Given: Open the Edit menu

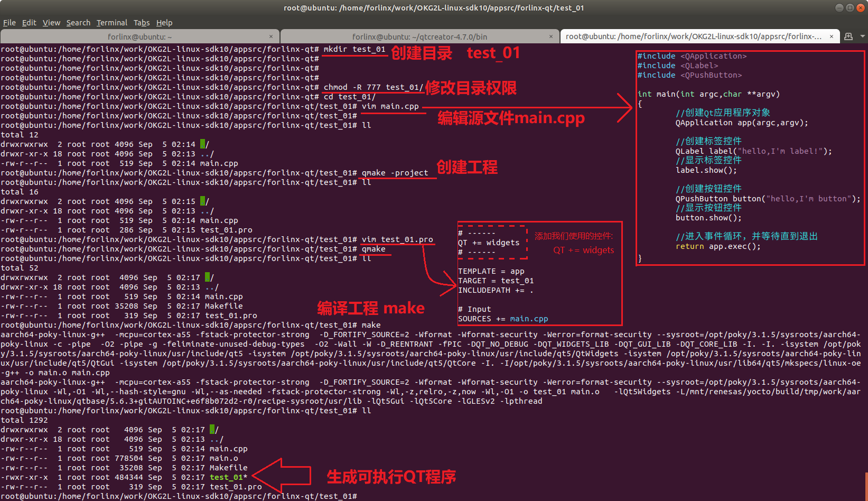Looking at the screenshot, I should coord(29,23).
